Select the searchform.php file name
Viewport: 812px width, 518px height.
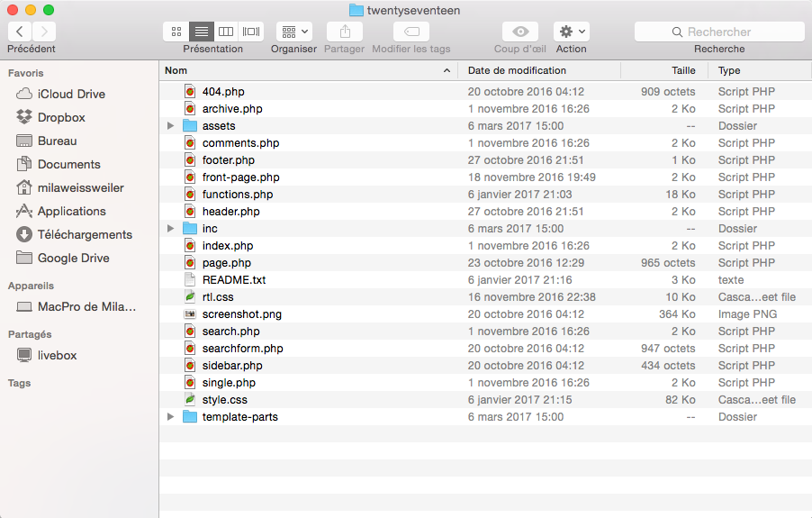point(242,348)
